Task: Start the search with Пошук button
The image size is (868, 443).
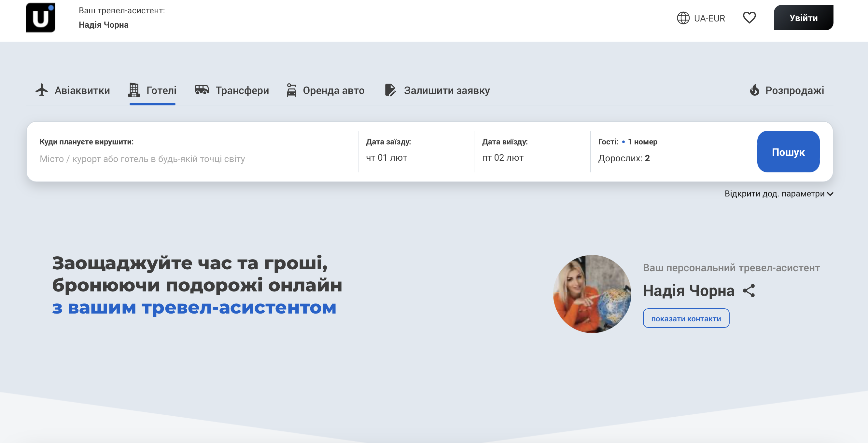Action: (788, 152)
